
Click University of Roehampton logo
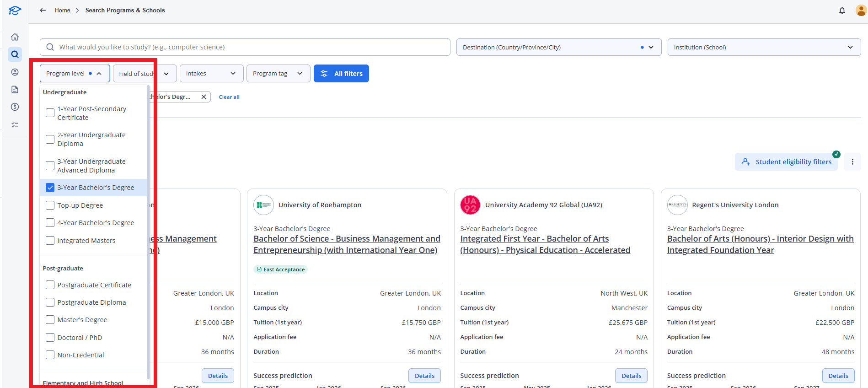pos(263,205)
